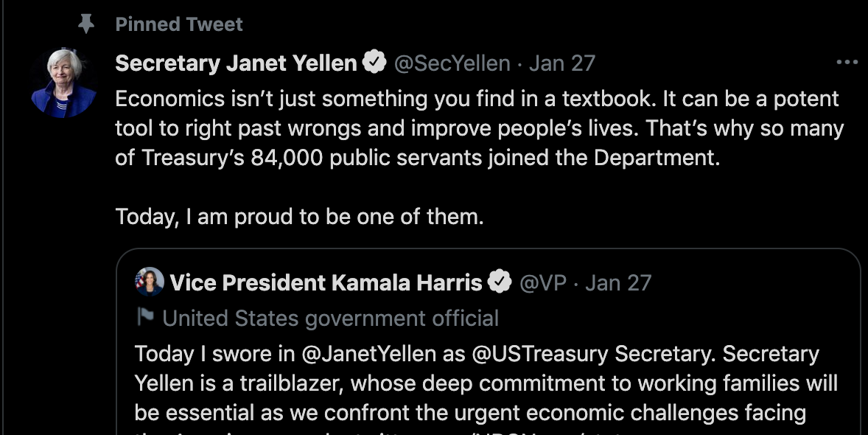
Task: Open the @SecYellen handle link
Action: [452, 63]
